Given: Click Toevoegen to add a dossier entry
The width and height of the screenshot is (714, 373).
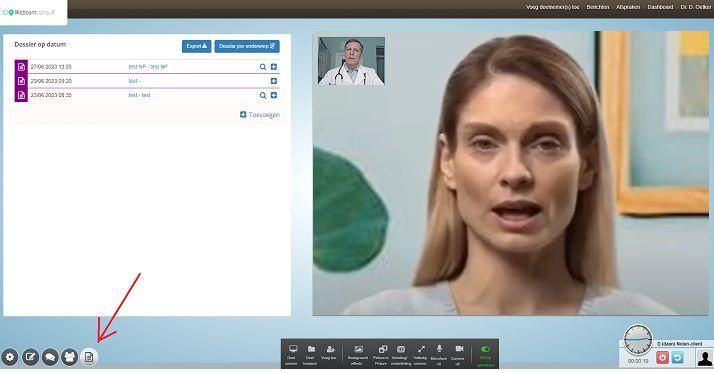Looking at the screenshot, I should click(260, 115).
